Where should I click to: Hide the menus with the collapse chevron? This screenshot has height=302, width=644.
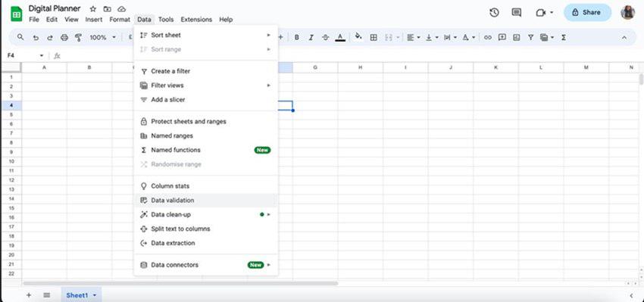point(624,37)
